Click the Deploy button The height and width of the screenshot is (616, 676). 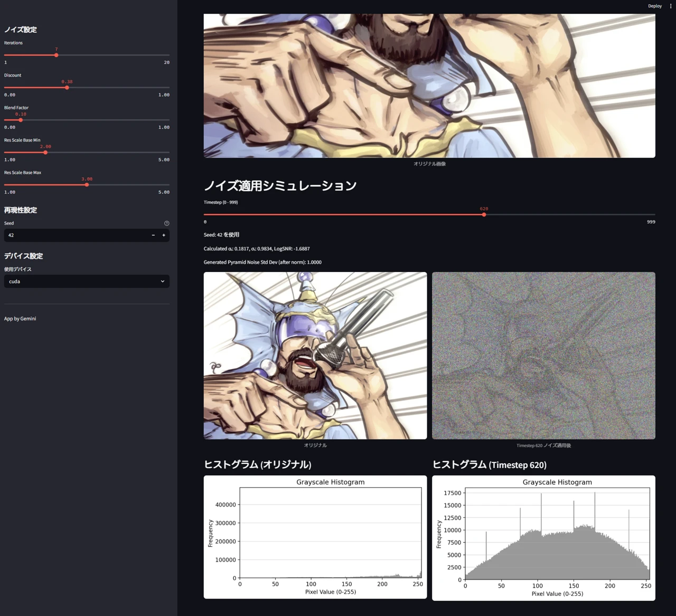[654, 6]
